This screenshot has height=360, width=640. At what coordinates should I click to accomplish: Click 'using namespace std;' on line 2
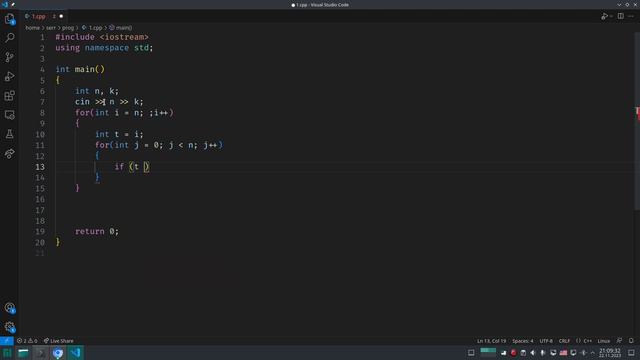[x=104, y=48]
